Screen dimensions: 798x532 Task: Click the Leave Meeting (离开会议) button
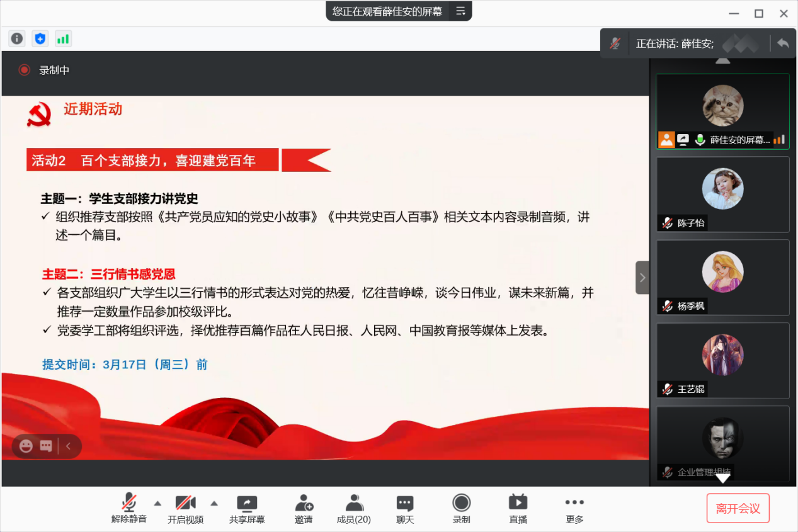click(x=738, y=509)
